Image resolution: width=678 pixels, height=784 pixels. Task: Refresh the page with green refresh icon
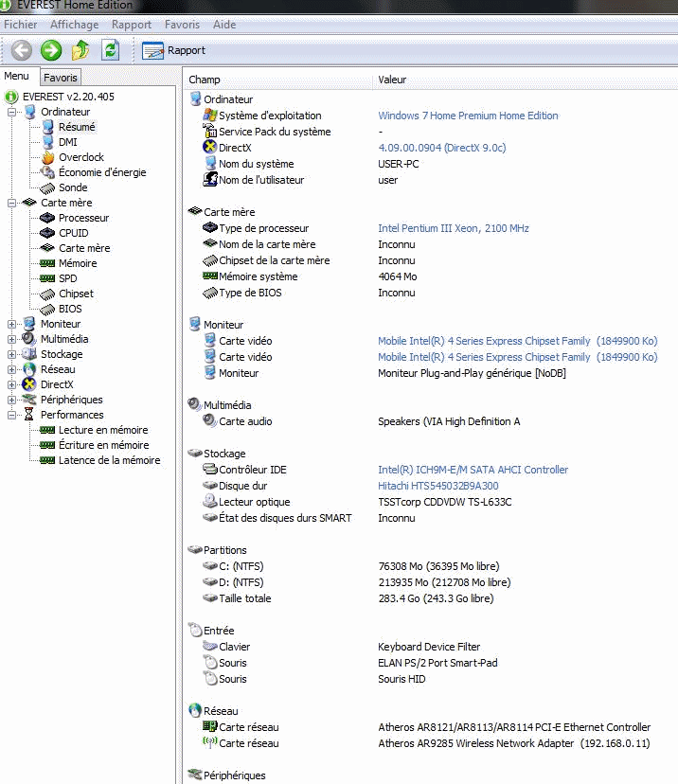pos(110,50)
